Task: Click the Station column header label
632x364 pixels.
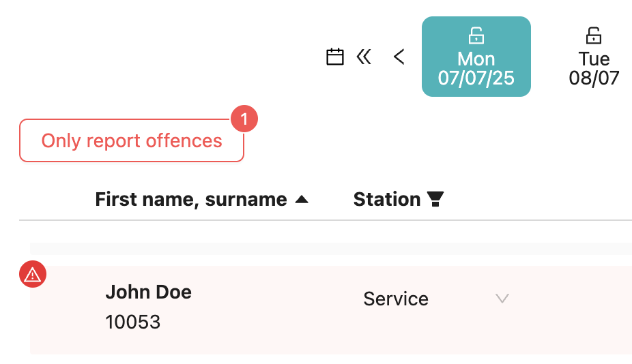Action: click(386, 199)
